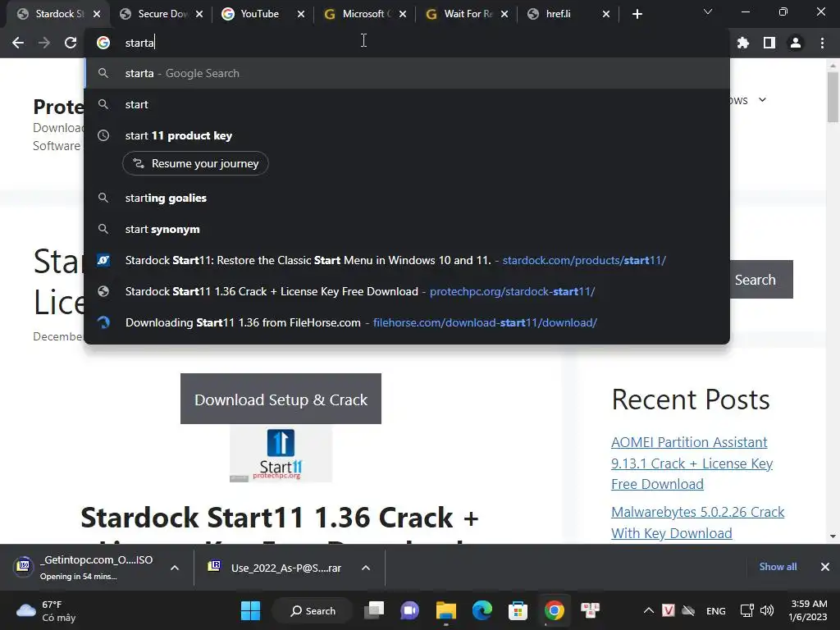Select 'starta - Google Search' suggestion
Viewport: 840px width, 630px height.
[x=407, y=73]
